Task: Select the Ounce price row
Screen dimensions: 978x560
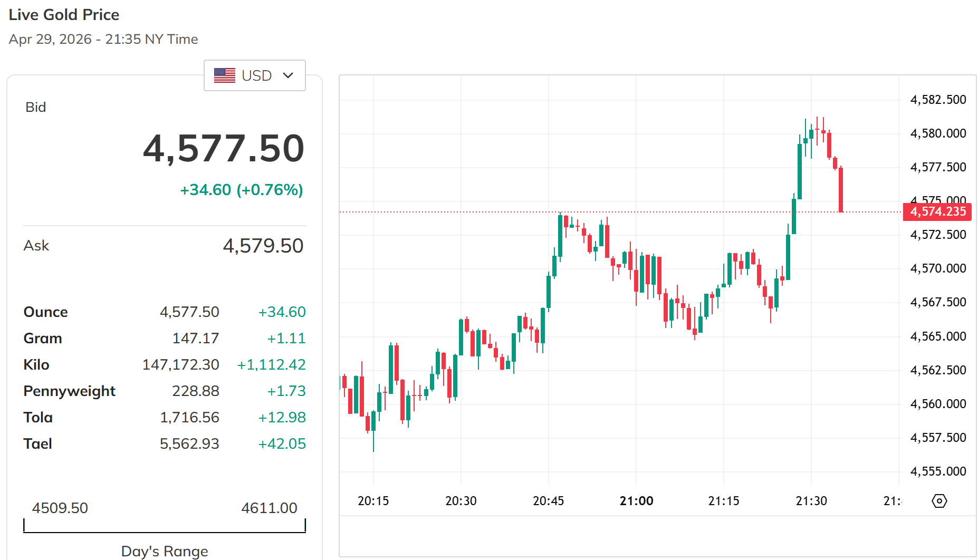Action: tap(164, 312)
